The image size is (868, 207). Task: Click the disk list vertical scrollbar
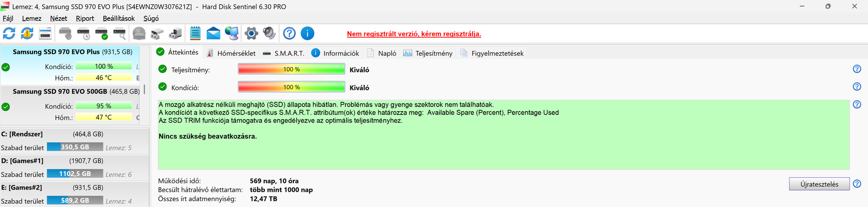(x=145, y=90)
